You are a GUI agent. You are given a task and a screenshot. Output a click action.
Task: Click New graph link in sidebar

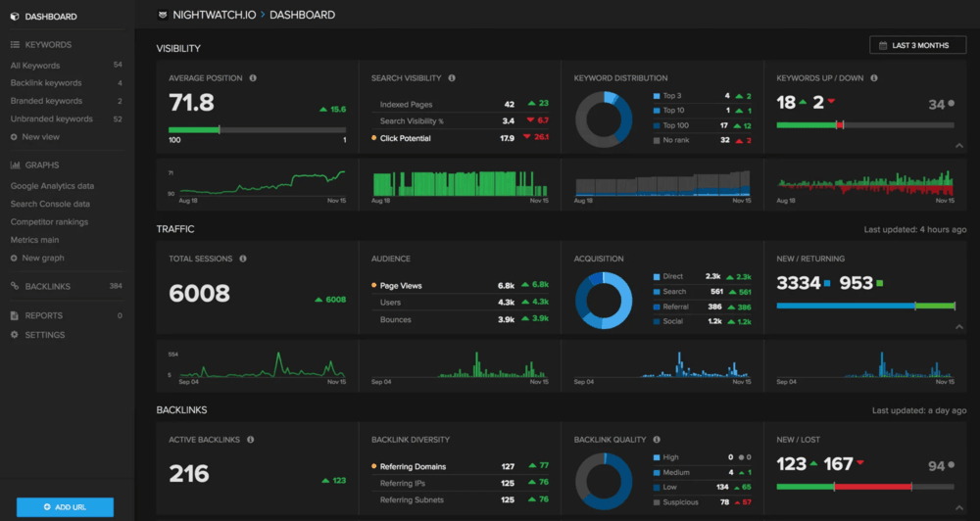pyautogui.click(x=42, y=258)
